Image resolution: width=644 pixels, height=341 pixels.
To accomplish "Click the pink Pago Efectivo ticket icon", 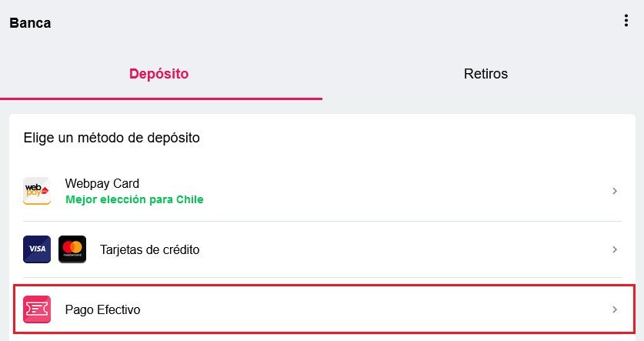I will pos(37,309).
